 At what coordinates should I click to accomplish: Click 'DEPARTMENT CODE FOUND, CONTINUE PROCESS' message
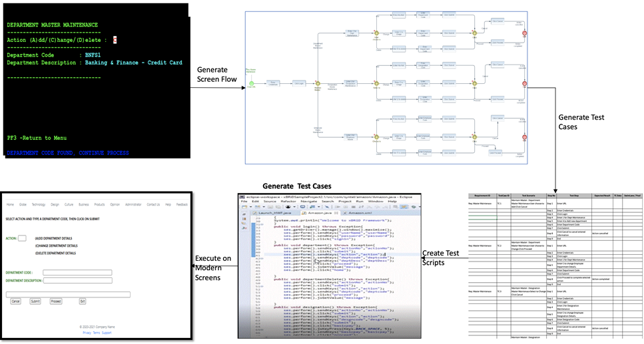tap(68, 153)
